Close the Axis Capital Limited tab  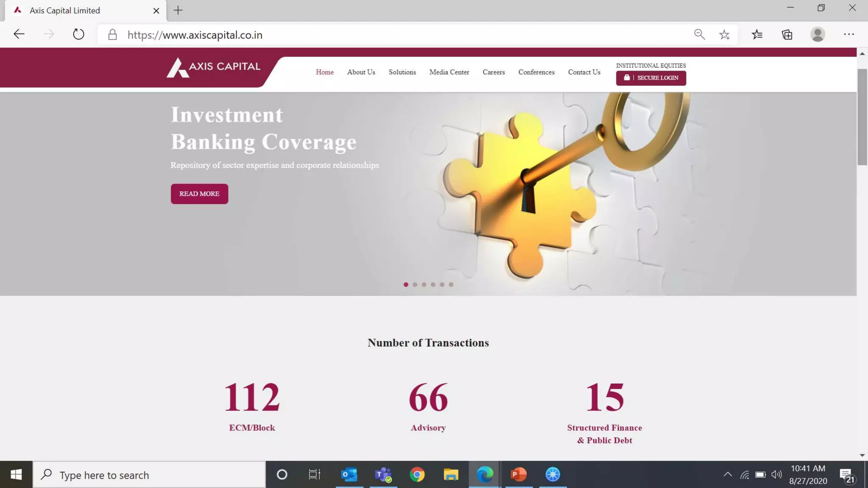pos(156,11)
